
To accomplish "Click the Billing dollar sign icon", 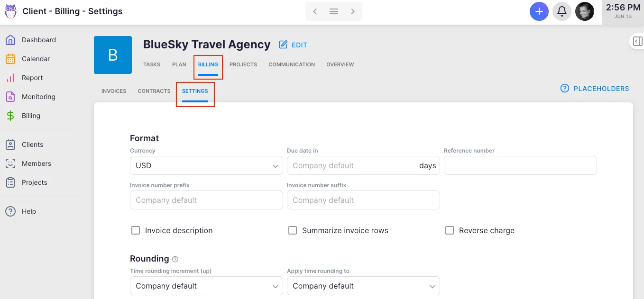I will [x=10, y=116].
